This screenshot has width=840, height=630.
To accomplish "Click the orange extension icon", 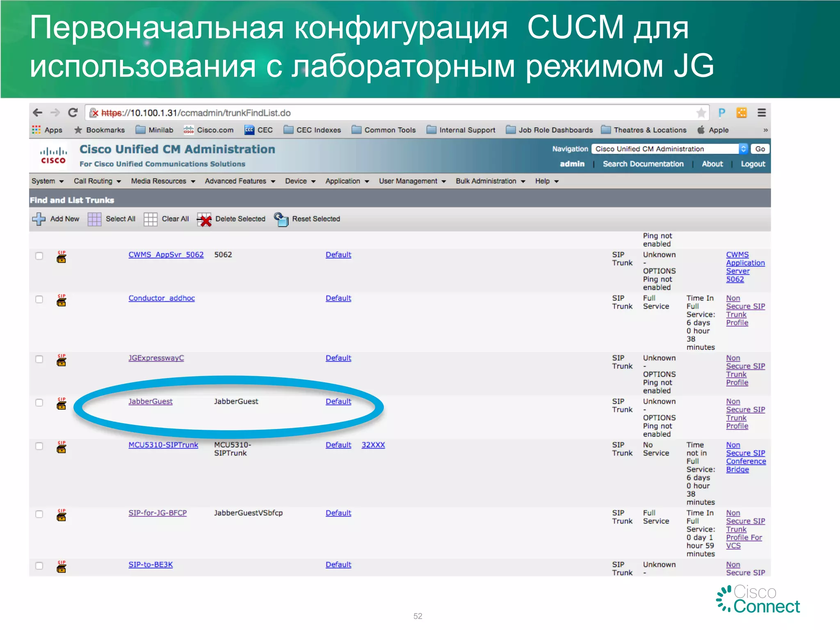I will click(x=742, y=113).
